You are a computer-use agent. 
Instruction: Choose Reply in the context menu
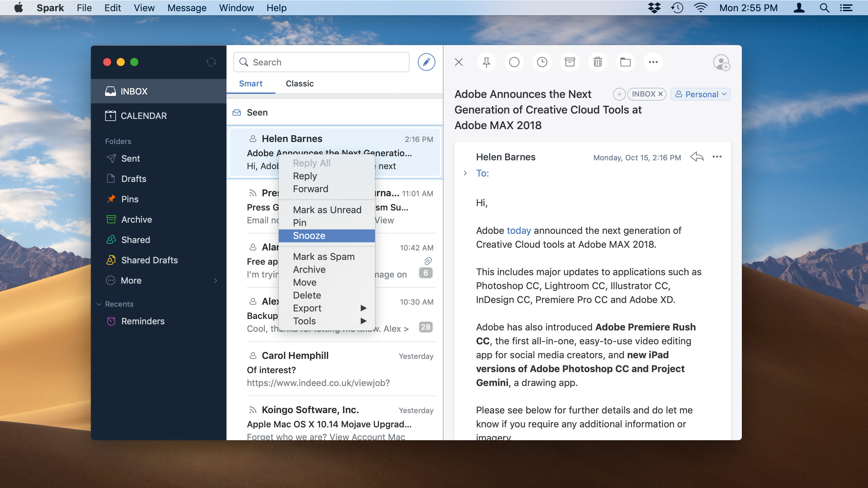click(327, 176)
